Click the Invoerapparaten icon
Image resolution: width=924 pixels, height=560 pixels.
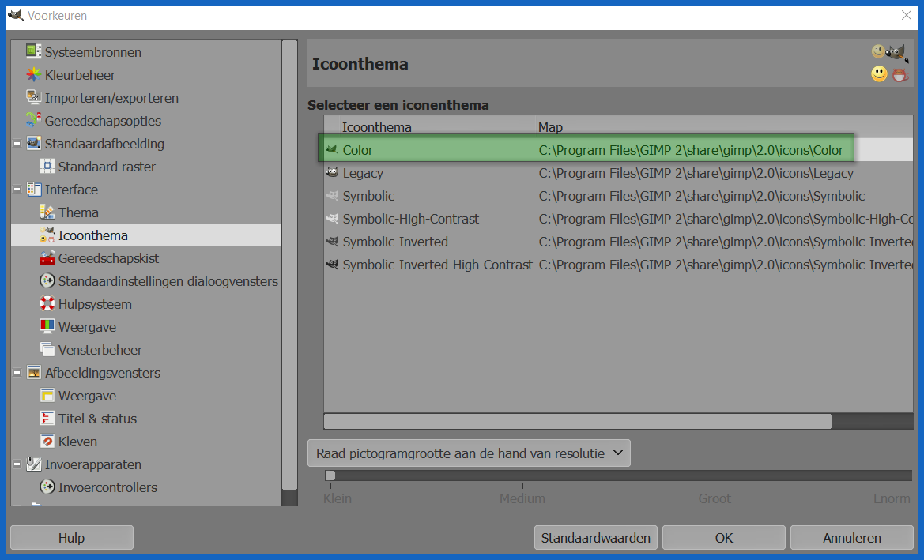click(x=33, y=464)
